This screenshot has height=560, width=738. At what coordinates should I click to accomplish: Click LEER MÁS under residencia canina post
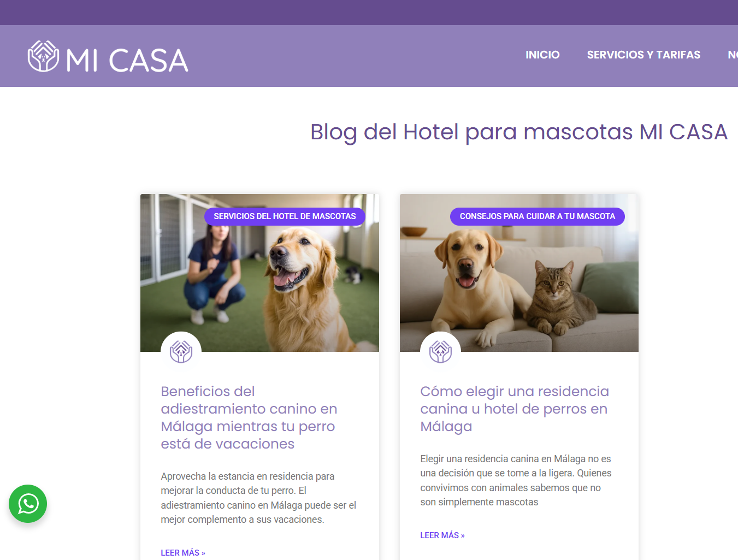pyautogui.click(x=442, y=535)
